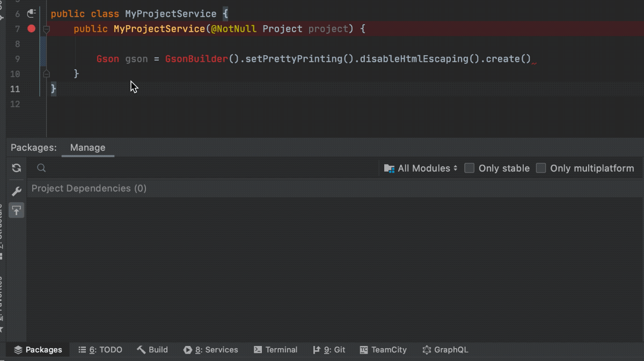Click the implemented-method gutter icon on line 6

coord(31,13)
